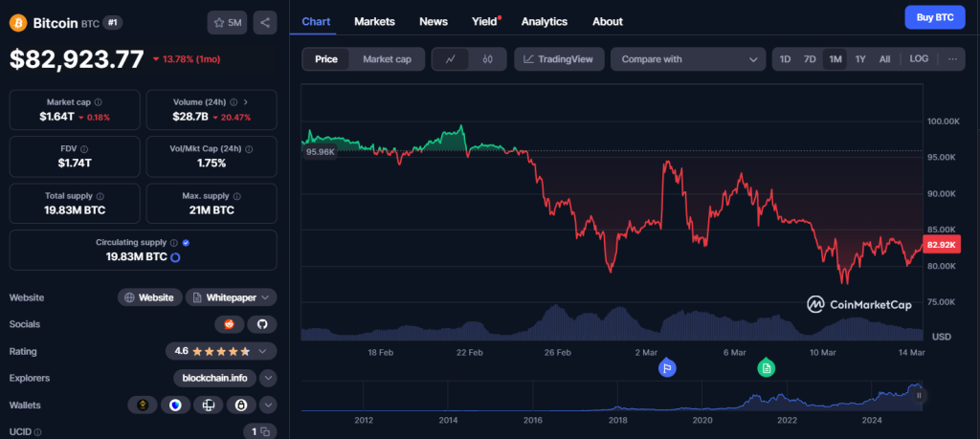Add Bitcoin to watchlist via star 5M button
This screenshot has height=439, width=980.
(x=228, y=23)
